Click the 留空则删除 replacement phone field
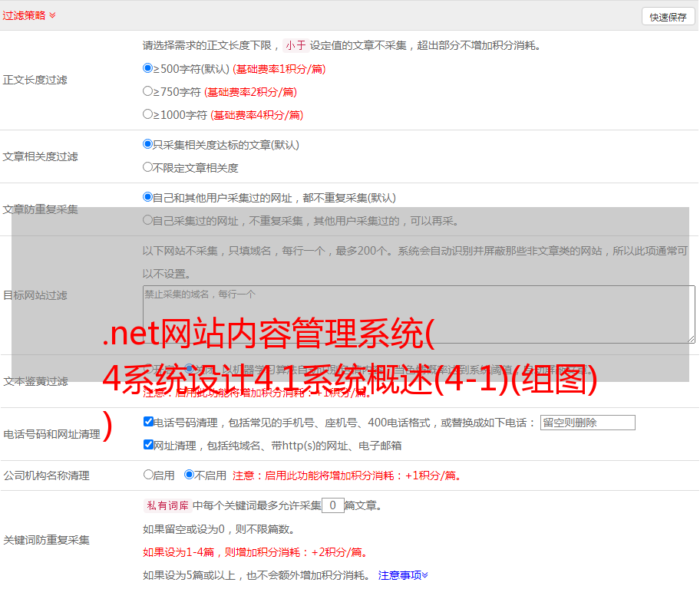 (x=587, y=423)
